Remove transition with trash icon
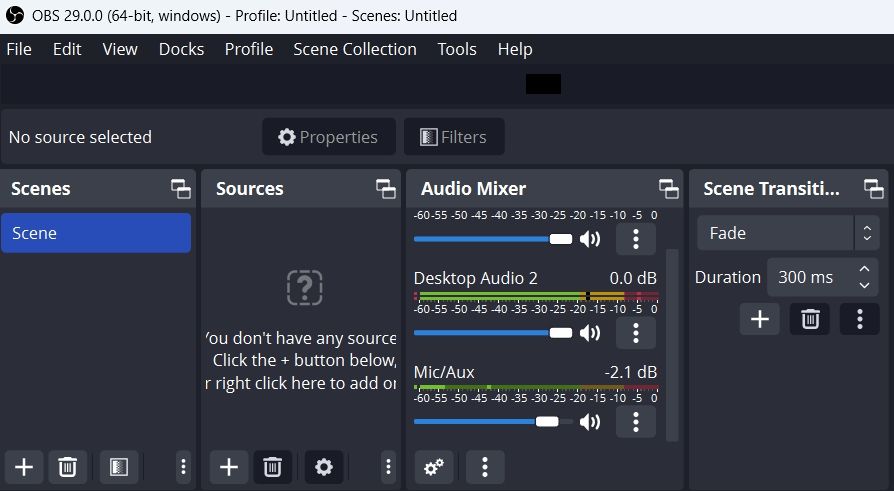The image size is (894, 491). tap(810, 319)
